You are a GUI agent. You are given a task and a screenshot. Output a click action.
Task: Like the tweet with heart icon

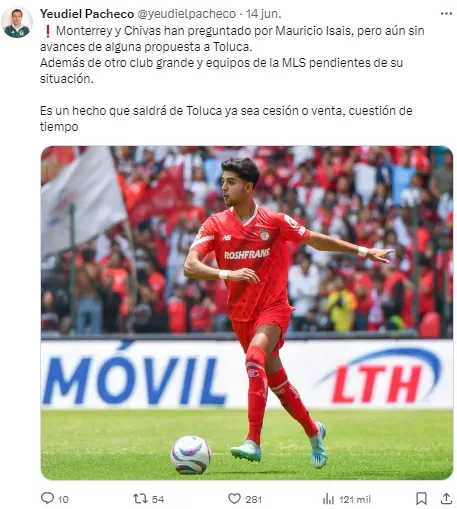[x=234, y=499]
